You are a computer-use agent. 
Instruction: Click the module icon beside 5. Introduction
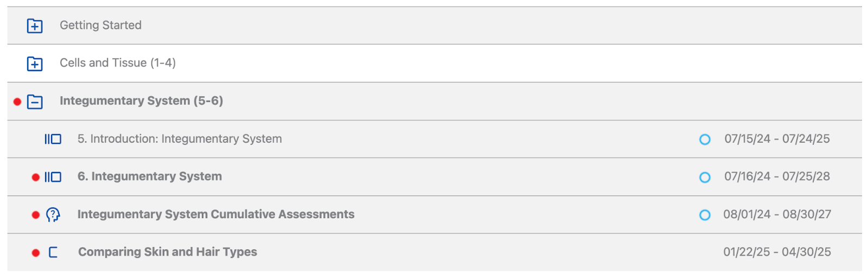tap(53, 140)
